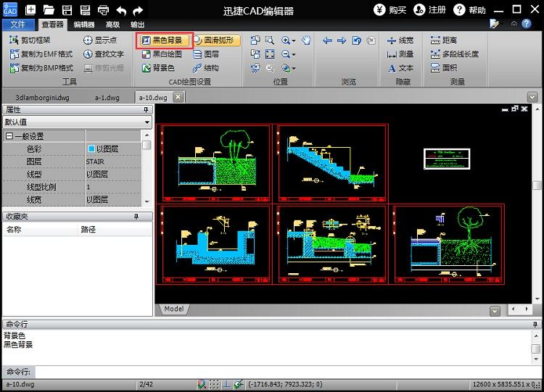The width and height of the screenshot is (544, 392).
Task: Click the print icon in title bar
Action: [x=103, y=10]
